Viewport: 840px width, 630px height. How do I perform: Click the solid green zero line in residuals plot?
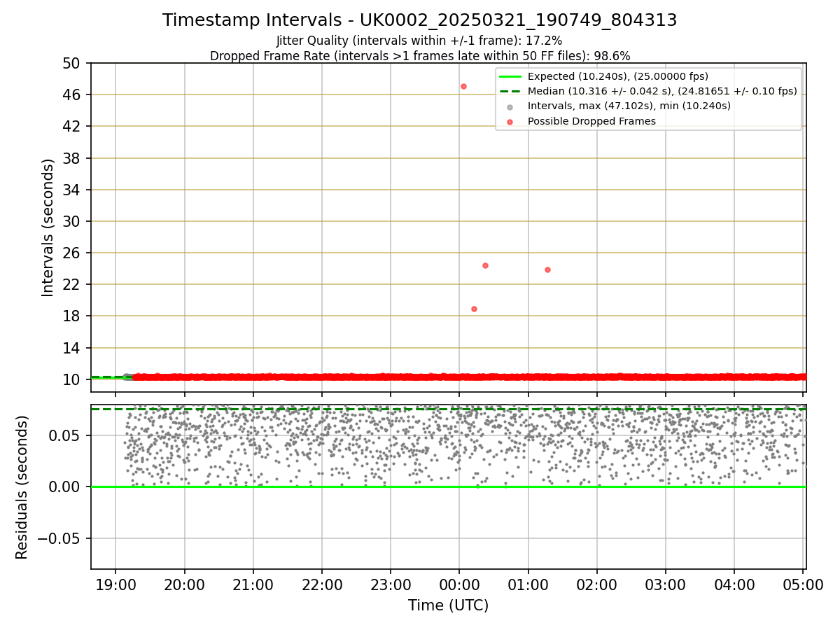click(x=449, y=486)
